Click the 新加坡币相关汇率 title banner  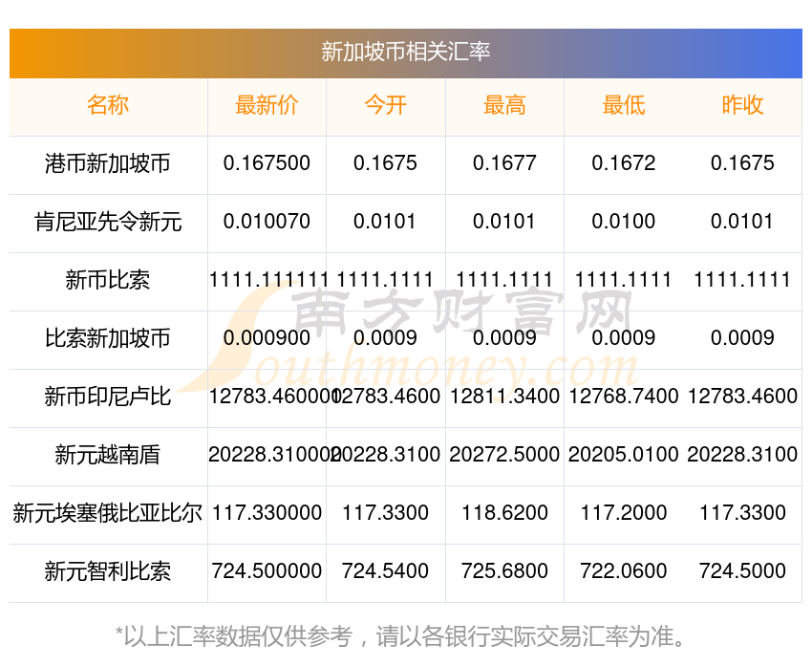tap(405, 53)
